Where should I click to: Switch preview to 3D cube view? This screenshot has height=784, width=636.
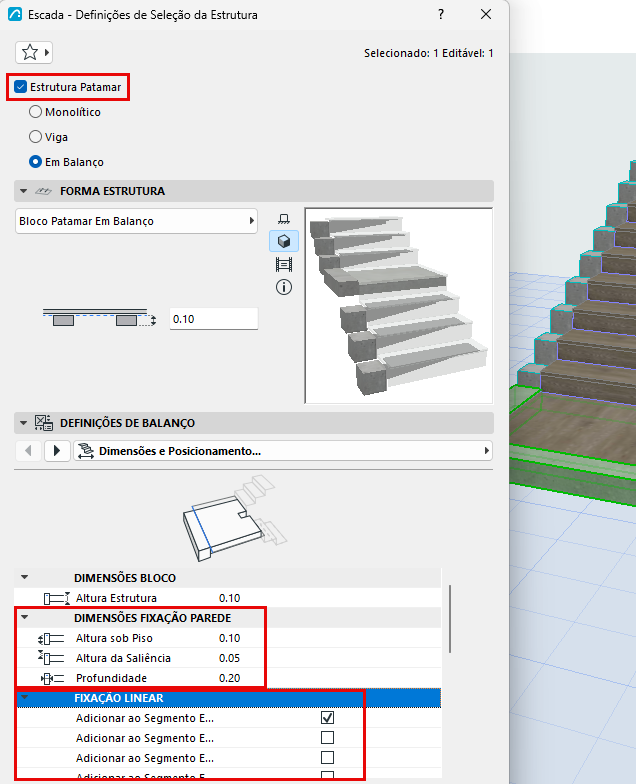[x=284, y=242]
